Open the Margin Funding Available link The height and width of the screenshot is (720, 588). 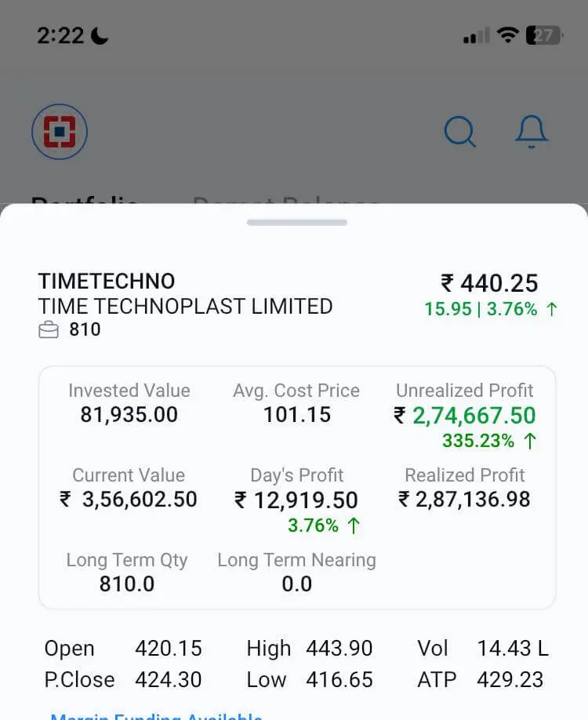point(156,715)
